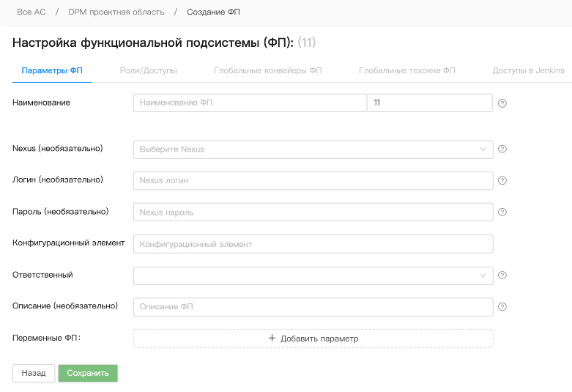Click the field containing value 11
This screenshot has width=572, height=392.
click(x=429, y=103)
